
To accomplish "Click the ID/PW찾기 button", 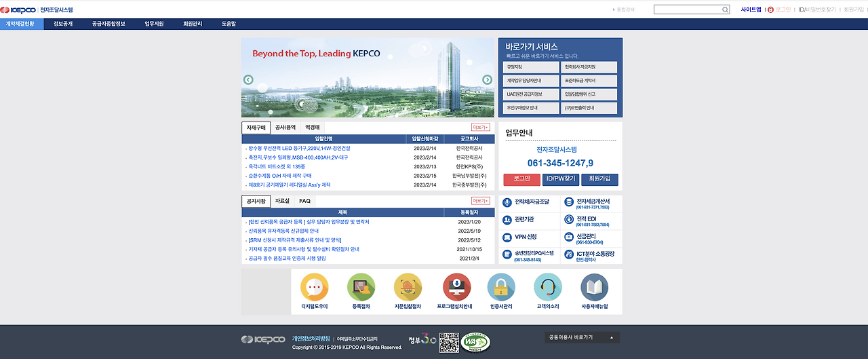I will point(560,179).
